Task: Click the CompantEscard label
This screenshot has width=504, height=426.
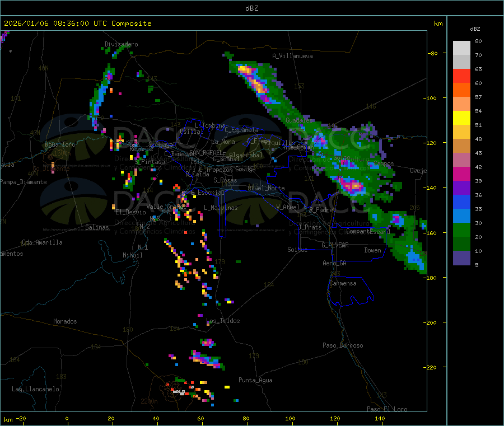Action: tap(368, 231)
